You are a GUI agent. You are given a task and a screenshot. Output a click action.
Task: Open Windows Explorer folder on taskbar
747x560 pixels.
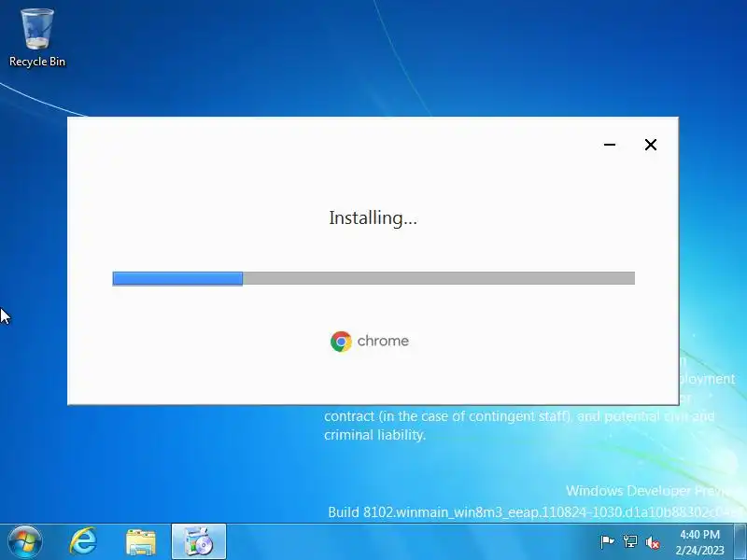141,542
